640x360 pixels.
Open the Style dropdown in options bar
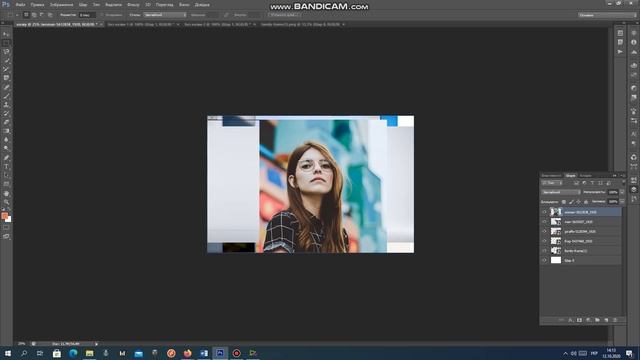(165, 15)
